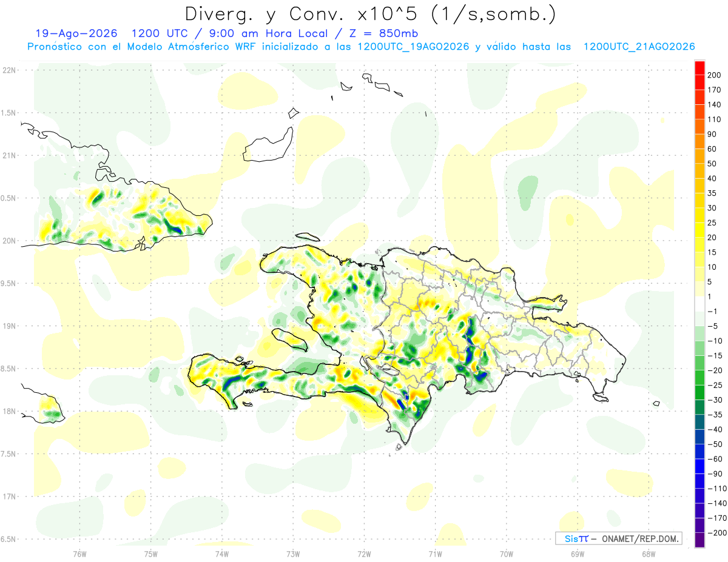Click the '72W' longitude label

(364, 554)
